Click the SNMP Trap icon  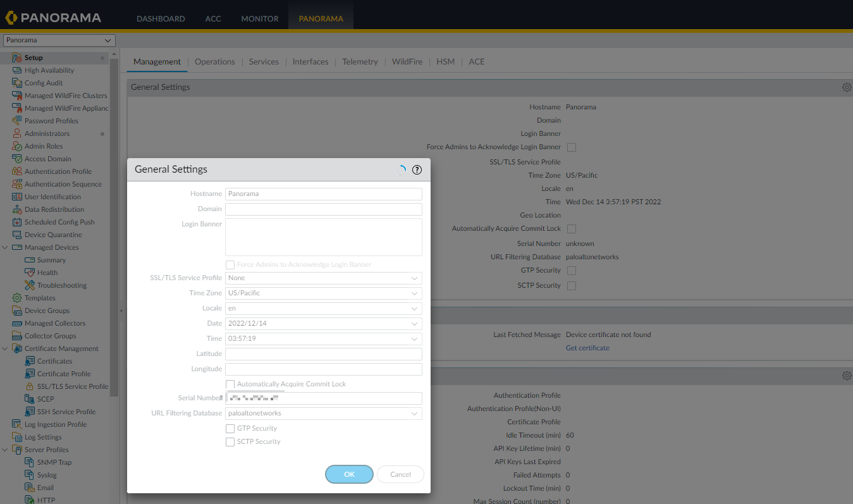click(30, 462)
